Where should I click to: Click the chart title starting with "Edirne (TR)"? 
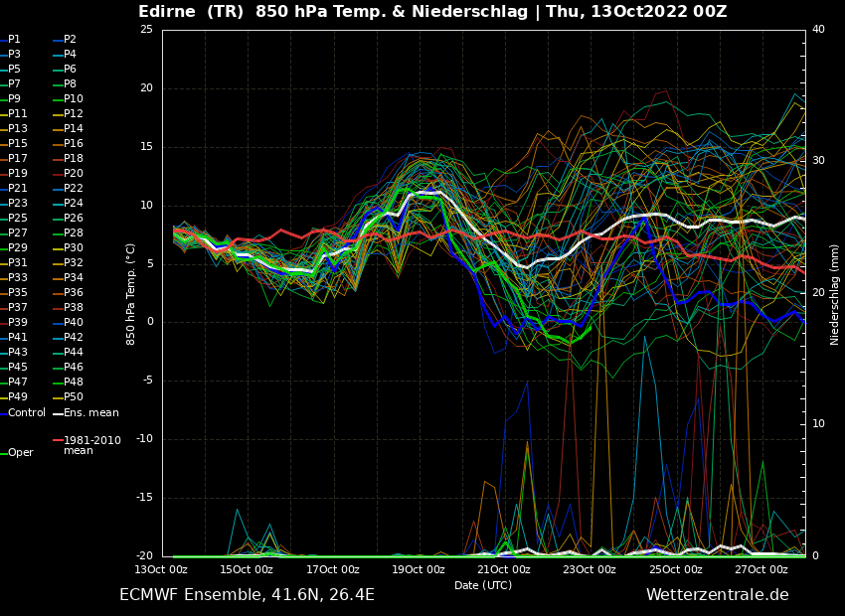point(432,11)
